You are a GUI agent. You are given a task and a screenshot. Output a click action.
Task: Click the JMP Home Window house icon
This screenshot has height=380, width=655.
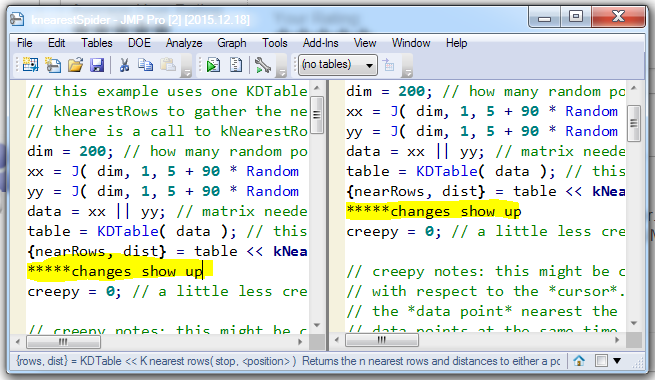[579, 360]
